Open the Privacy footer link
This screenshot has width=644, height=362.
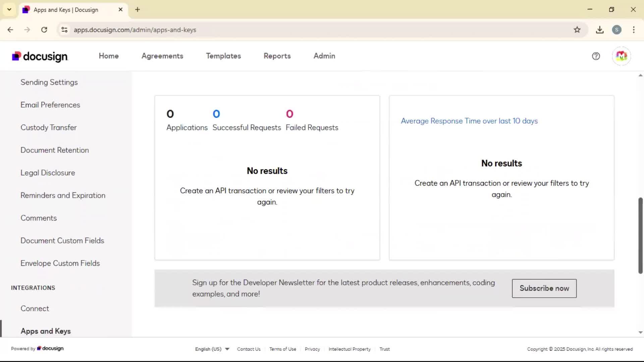click(312, 349)
